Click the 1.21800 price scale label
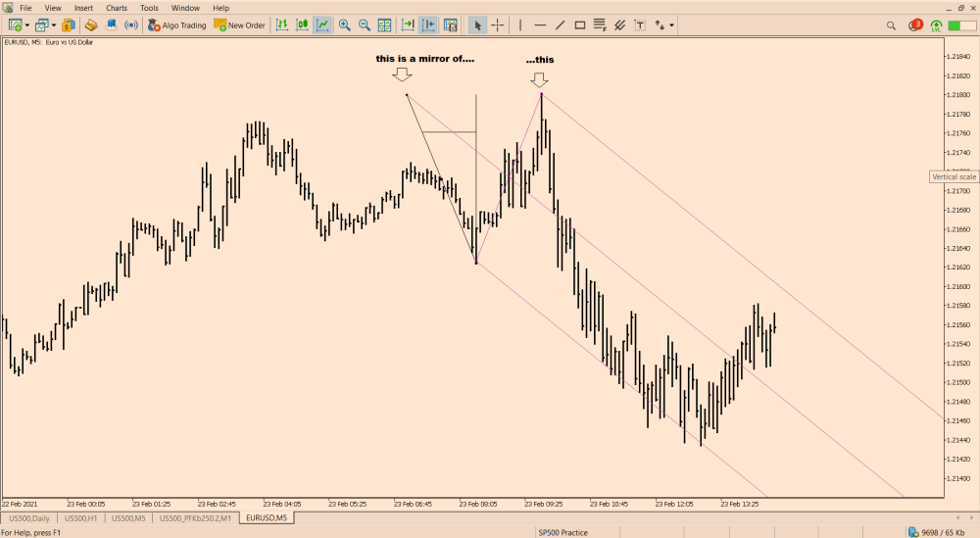 coord(957,95)
